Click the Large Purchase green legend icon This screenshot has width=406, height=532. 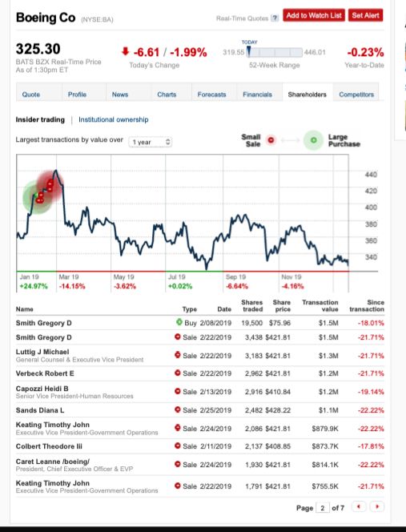[313, 139]
